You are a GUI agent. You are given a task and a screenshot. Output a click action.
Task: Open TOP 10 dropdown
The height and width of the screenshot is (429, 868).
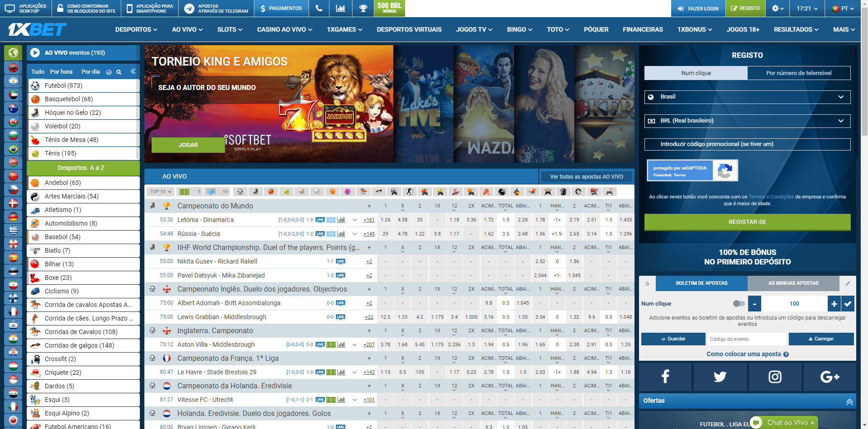(161, 192)
